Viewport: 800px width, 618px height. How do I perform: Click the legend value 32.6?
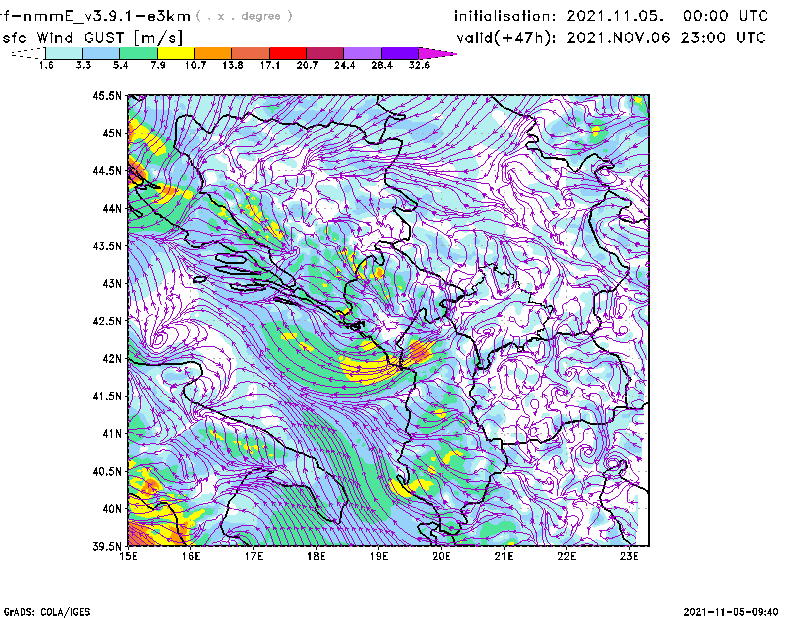click(x=419, y=65)
